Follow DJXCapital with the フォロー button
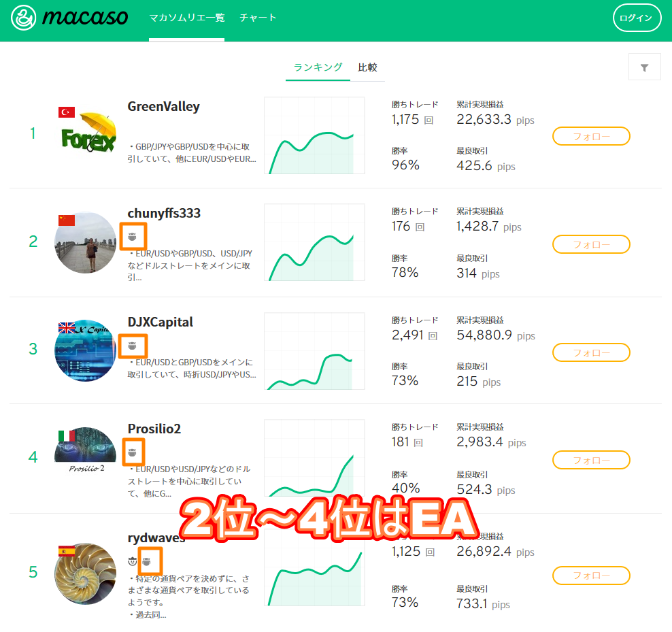672x632 pixels. click(591, 352)
